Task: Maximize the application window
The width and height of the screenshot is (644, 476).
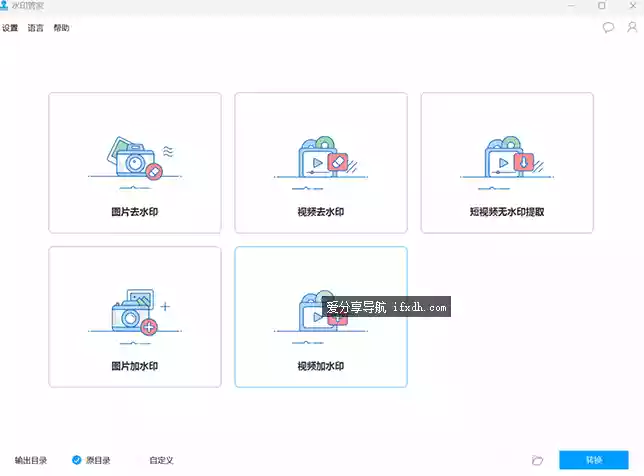Action: click(602, 5)
